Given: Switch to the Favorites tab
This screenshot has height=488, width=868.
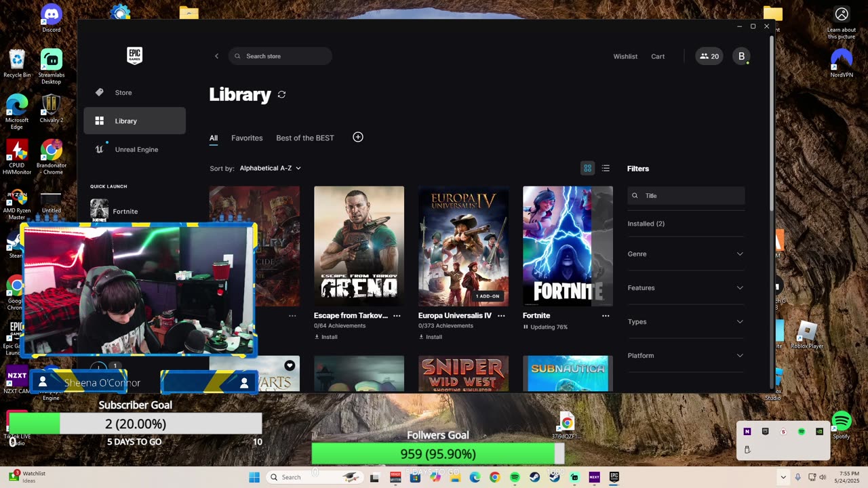Looking at the screenshot, I should pos(247,138).
